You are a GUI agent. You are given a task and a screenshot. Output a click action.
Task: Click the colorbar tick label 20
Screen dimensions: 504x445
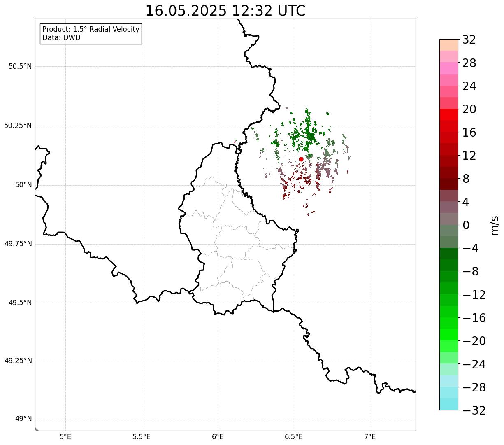click(469, 109)
